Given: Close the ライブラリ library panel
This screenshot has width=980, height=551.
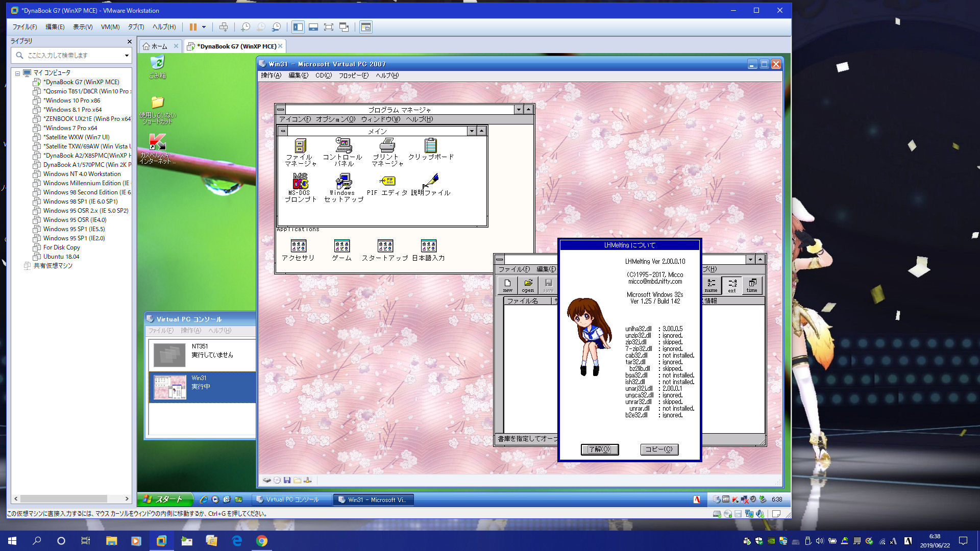Looking at the screenshot, I should (129, 41).
